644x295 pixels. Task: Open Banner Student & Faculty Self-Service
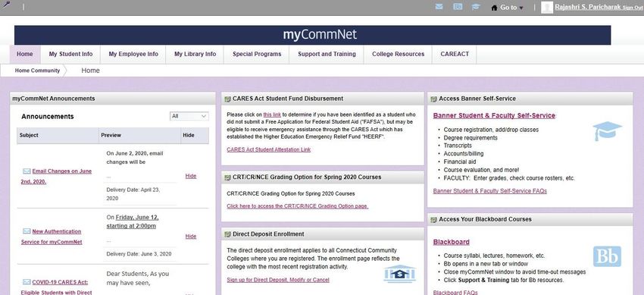494,115
